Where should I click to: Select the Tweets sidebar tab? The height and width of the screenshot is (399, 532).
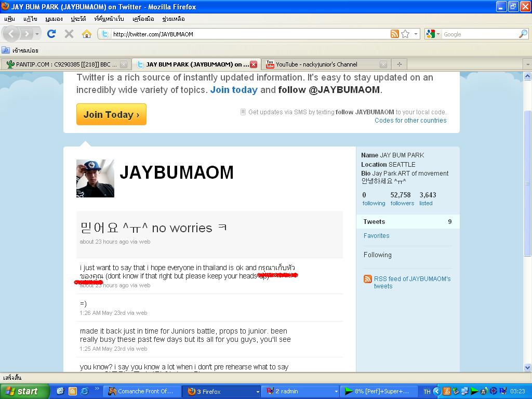pyautogui.click(x=407, y=221)
